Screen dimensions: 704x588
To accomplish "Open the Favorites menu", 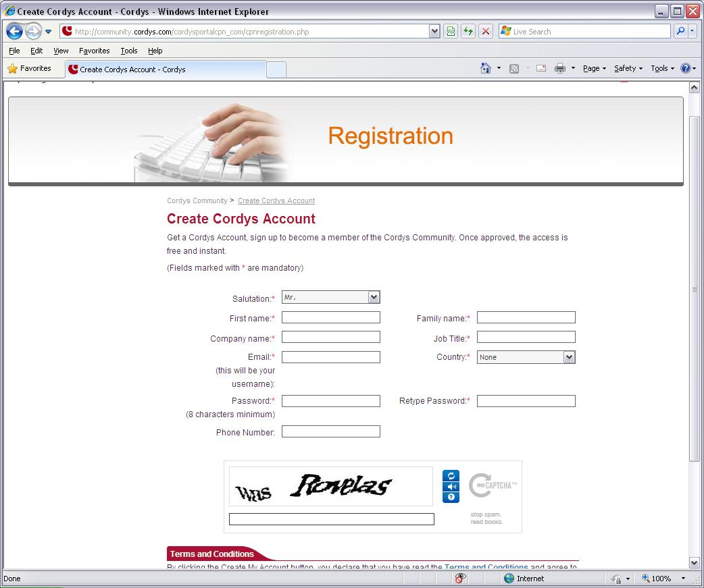I will [x=95, y=51].
